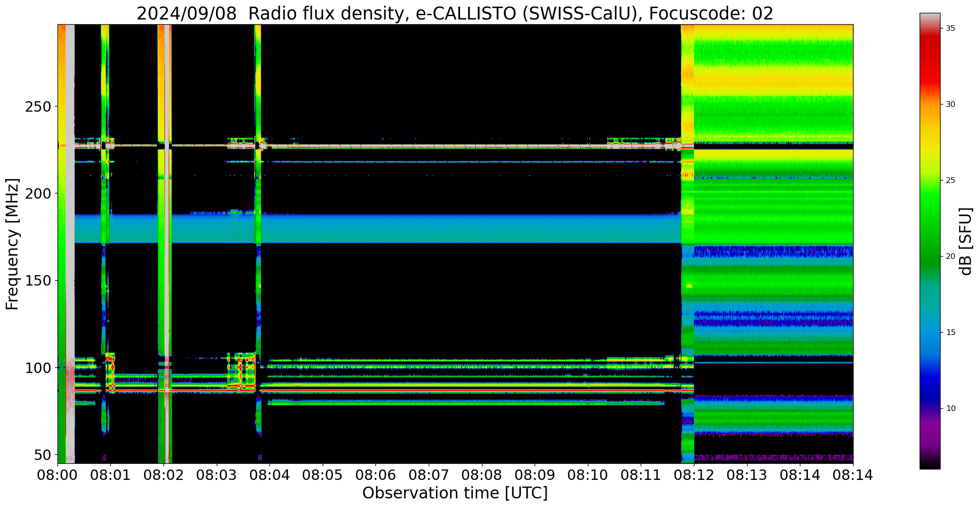
Task: Click the colorbar tick label 30
Action: [x=951, y=105]
